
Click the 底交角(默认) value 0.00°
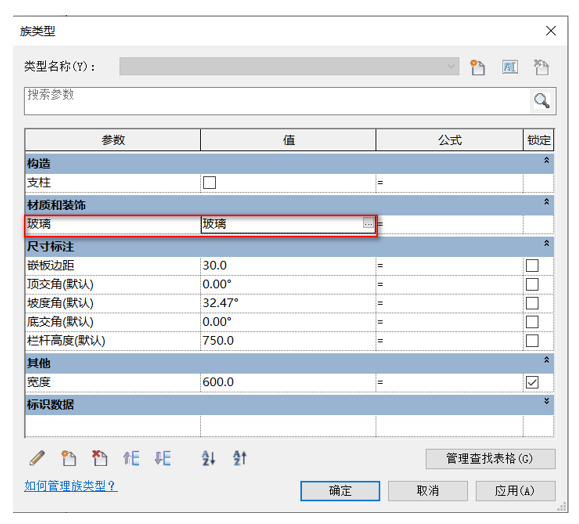coord(288,322)
